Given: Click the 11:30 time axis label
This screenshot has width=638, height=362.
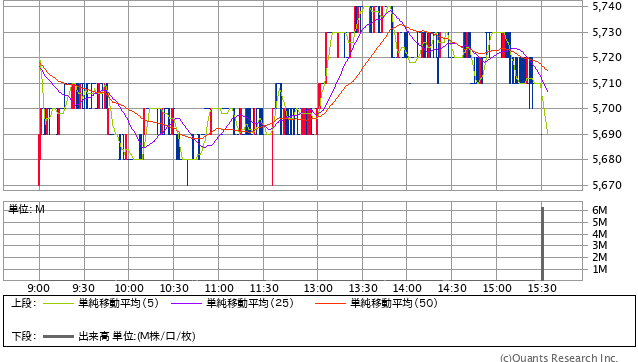Looking at the screenshot, I should (x=264, y=288).
